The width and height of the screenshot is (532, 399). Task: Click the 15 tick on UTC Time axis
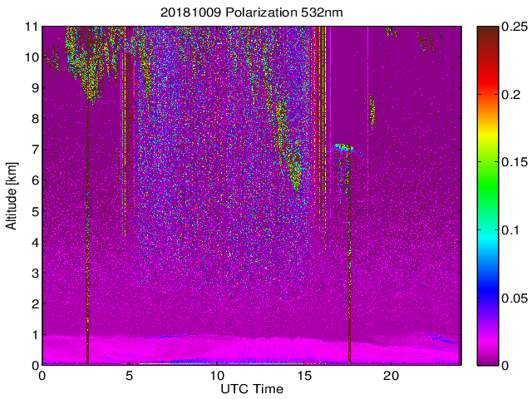coord(304,375)
